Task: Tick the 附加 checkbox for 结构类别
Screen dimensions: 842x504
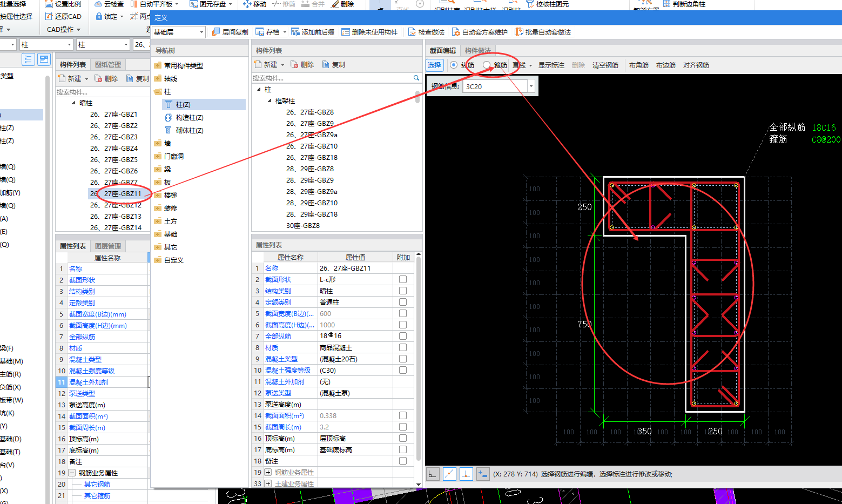Action: [403, 291]
